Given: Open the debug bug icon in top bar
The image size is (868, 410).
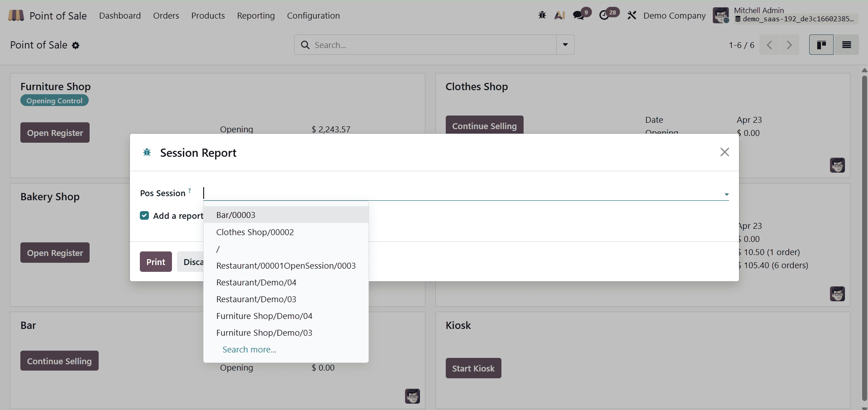Looking at the screenshot, I should [542, 15].
